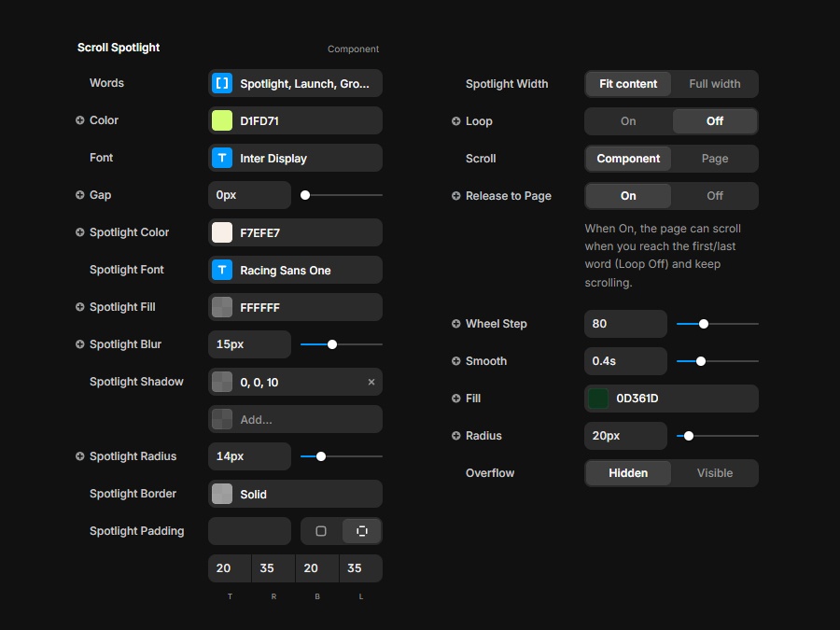This screenshot has height=630, width=840.
Task: Click the plus icon next to Gap
Action: pyautogui.click(x=80, y=195)
